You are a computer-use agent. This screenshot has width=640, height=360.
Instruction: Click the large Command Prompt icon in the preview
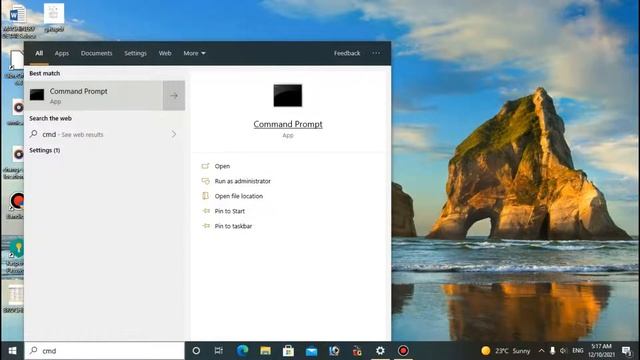pos(288,96)
